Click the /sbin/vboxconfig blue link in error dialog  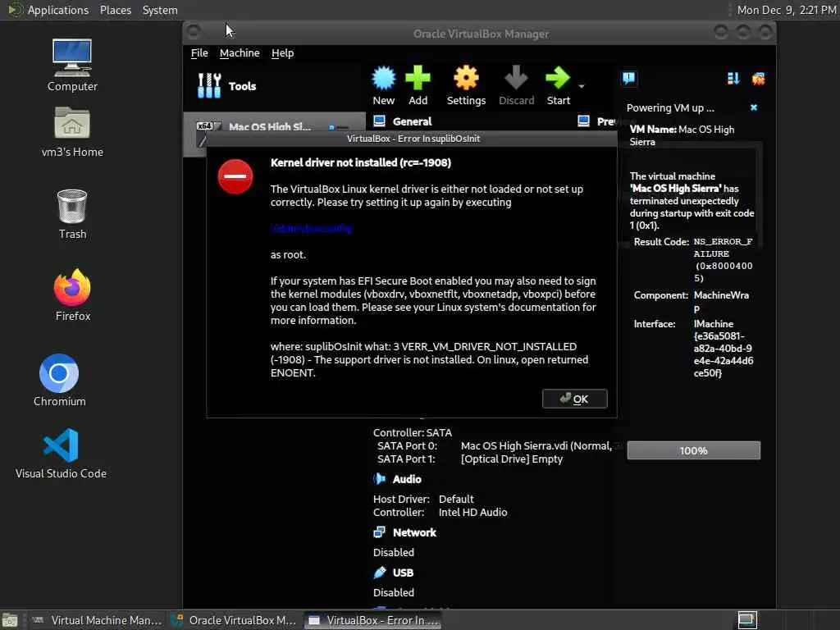point(311,228)
